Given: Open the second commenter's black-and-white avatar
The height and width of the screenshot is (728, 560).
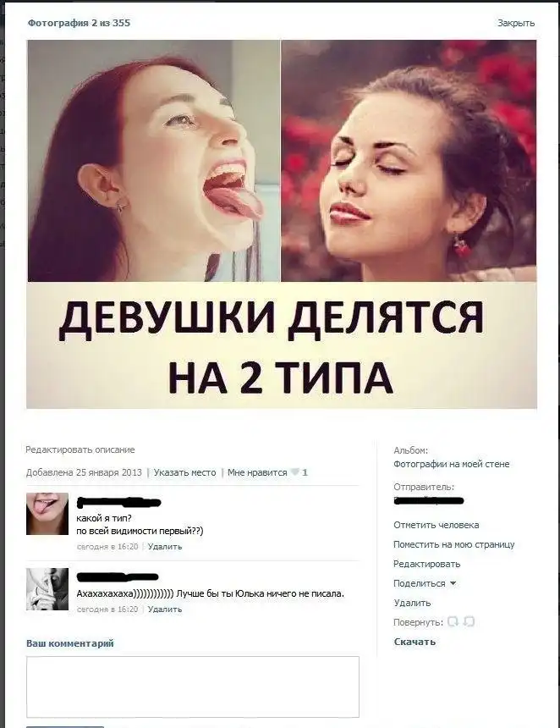Looking at the screenshot, I should click(x=47, y=588).
